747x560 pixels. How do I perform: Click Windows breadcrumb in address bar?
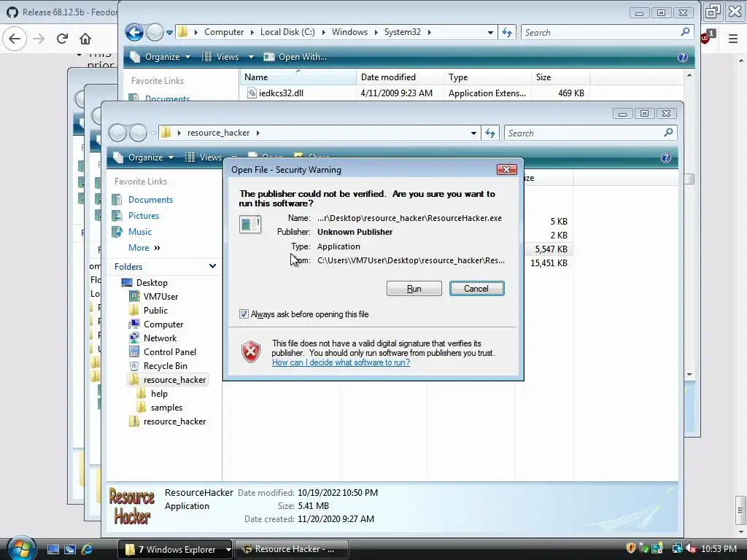point(349,32)
